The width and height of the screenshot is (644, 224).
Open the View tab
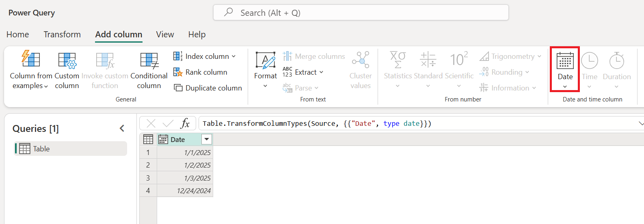(165, 34)
